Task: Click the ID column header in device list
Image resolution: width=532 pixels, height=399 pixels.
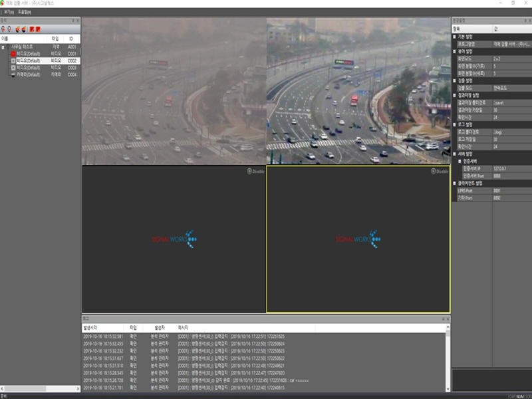Action: 72,39
